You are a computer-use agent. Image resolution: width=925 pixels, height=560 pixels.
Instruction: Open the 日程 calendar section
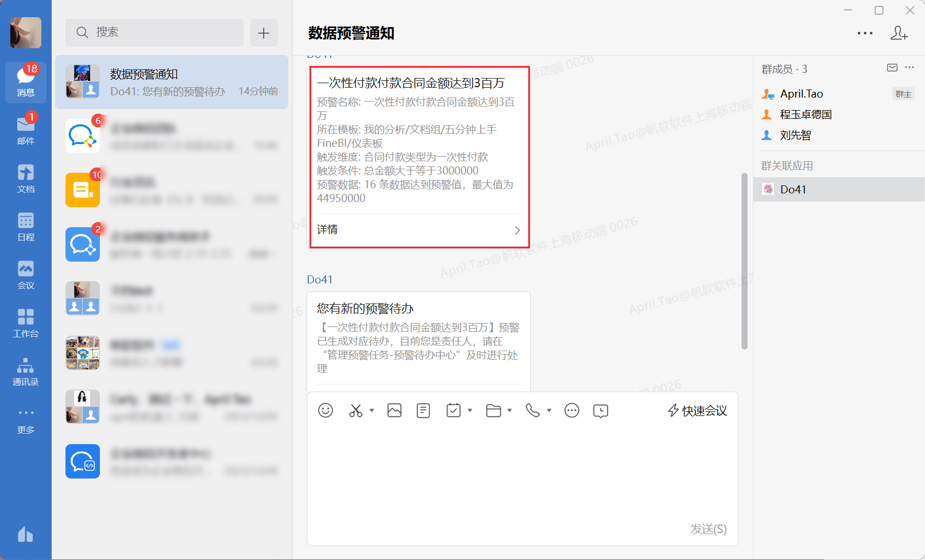point(26,226)
